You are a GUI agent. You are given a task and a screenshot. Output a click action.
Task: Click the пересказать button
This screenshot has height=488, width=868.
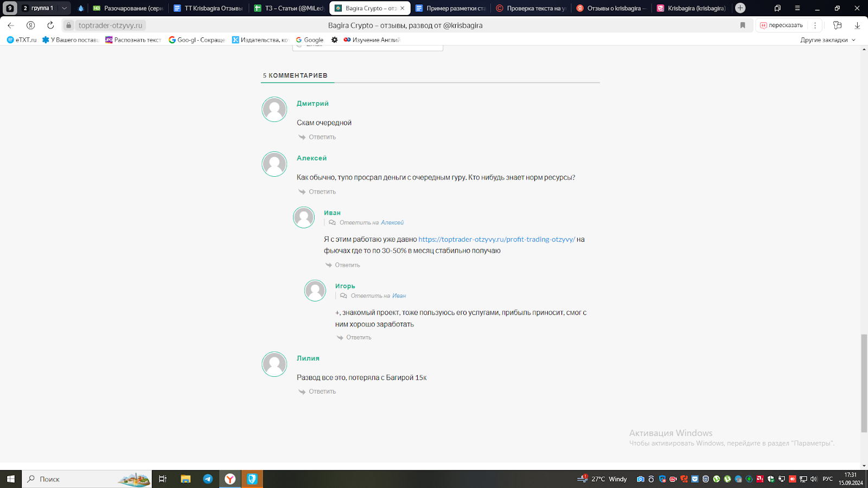click(781, 25)
